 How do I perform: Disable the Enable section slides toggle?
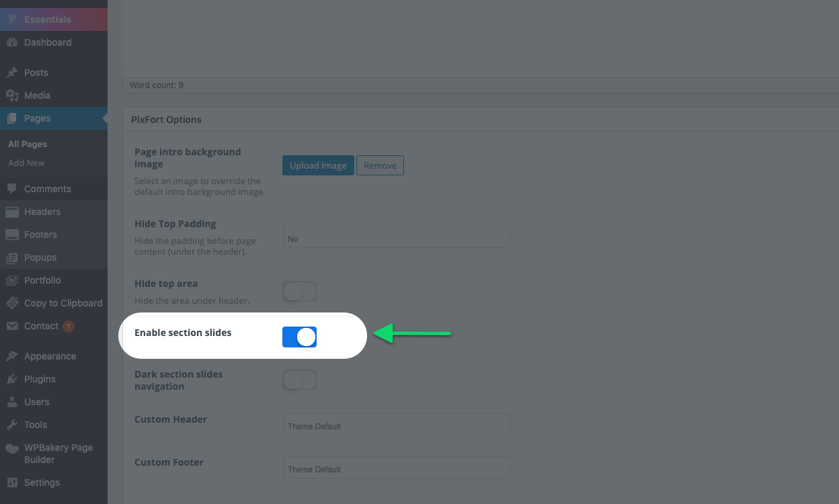point(299,337)
